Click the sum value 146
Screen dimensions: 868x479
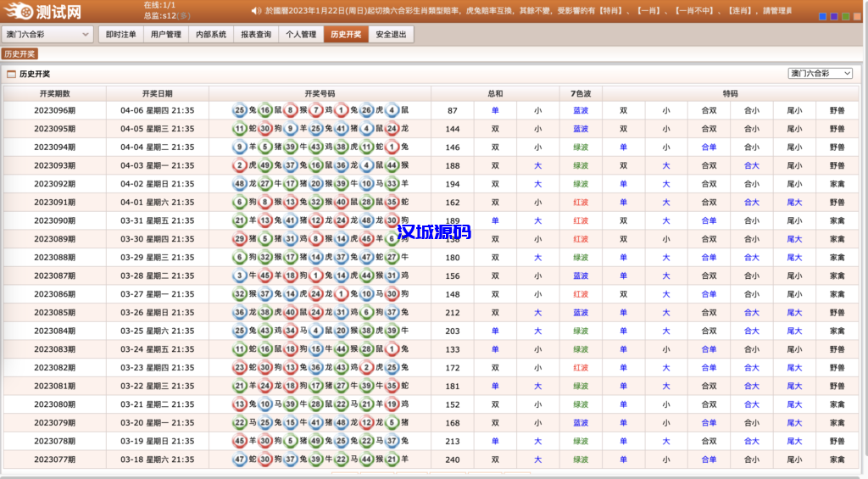pyautogui.click(x=453, y=148)
